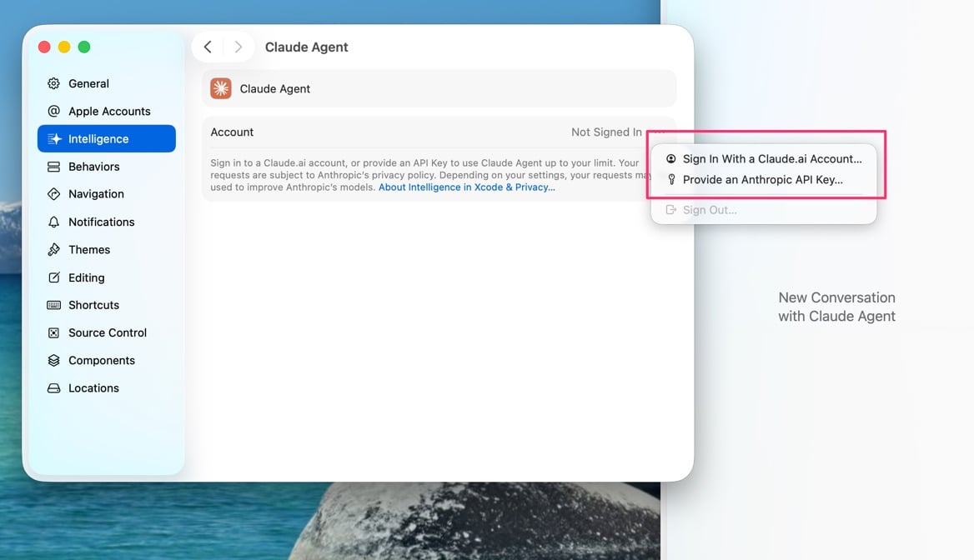
Task: Click the Navigation diamond icon
Action: 54,193
